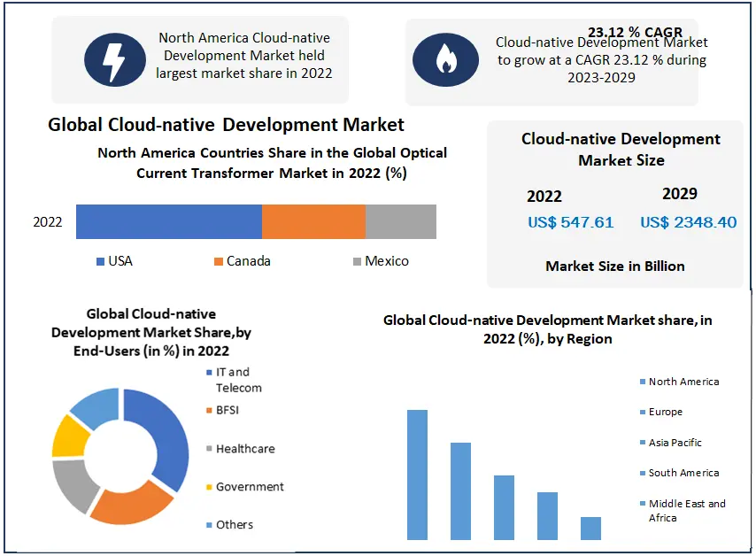756x556 pixels.
Task: Click the 23.12 % CAGR heading
Action: (x=636, y=33)
